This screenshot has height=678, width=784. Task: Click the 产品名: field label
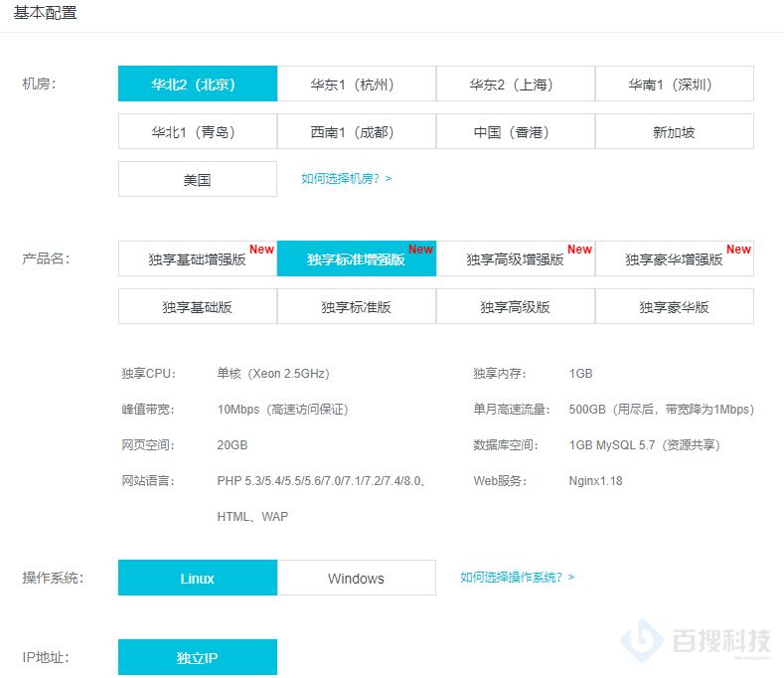[x=46, y=258]
